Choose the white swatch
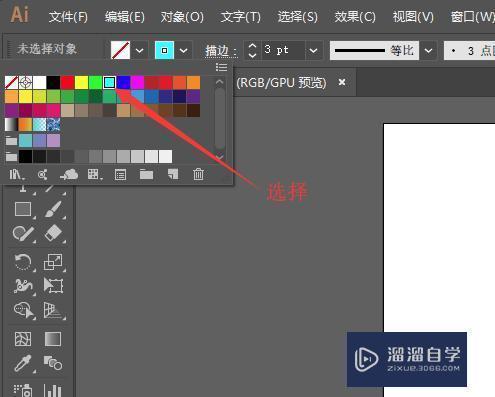 (x=39, y=82)
